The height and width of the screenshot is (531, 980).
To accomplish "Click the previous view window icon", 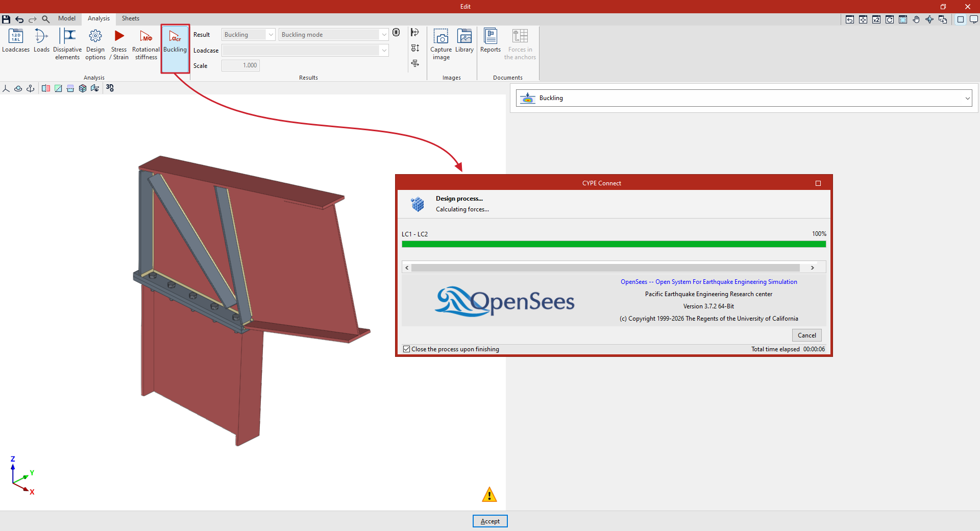I will [x=850, y=19].
